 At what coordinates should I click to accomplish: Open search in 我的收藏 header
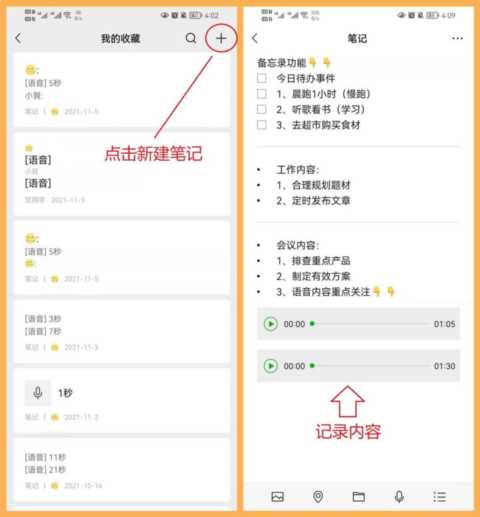tap(191, 38)
